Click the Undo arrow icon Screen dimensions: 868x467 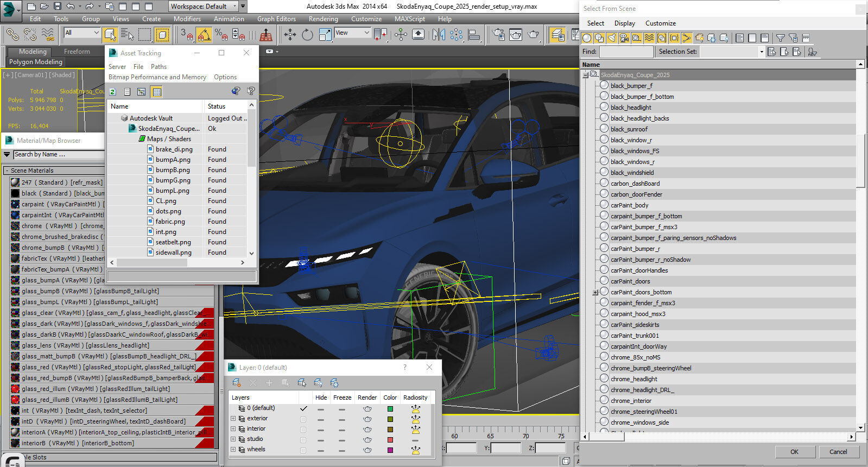(71, 7)
